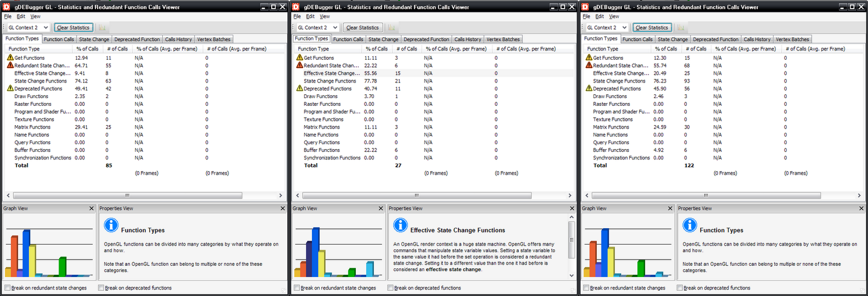Click the light blue bar in middle Graph View
Viewport: 868px width, 296px height.
pyautogui.click(x=369, y=269)
